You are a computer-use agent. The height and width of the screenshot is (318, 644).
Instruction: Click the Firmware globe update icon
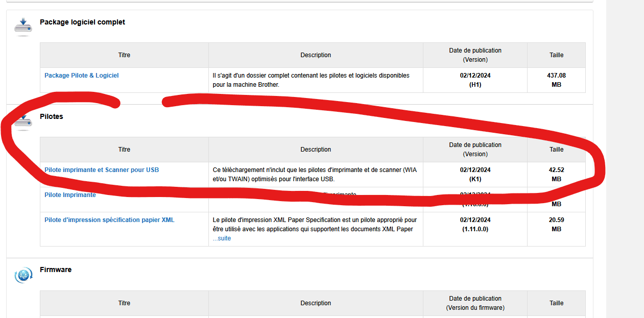tap(23, 276)
